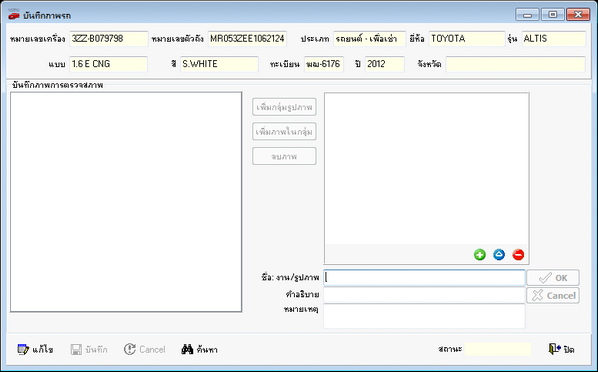Click the ลบภาพ delete image button
This screenshot has height=372, width=598.
284,156
